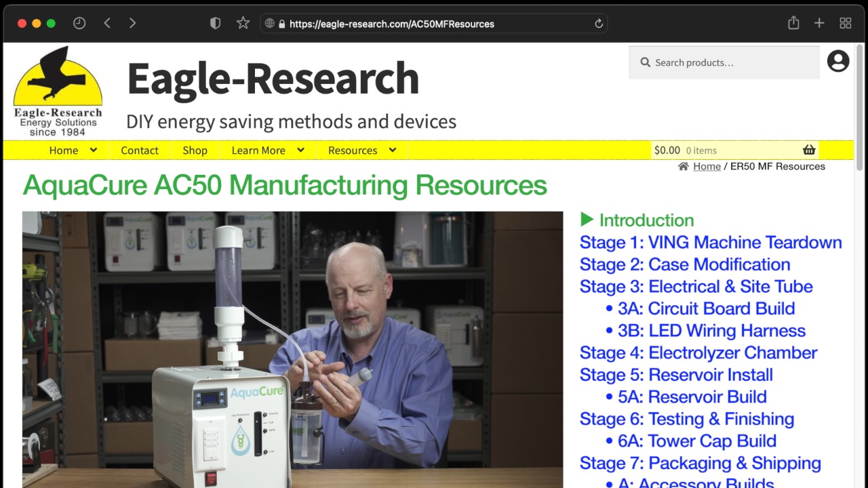Bookmark page with the star icon

coord(243,23)
